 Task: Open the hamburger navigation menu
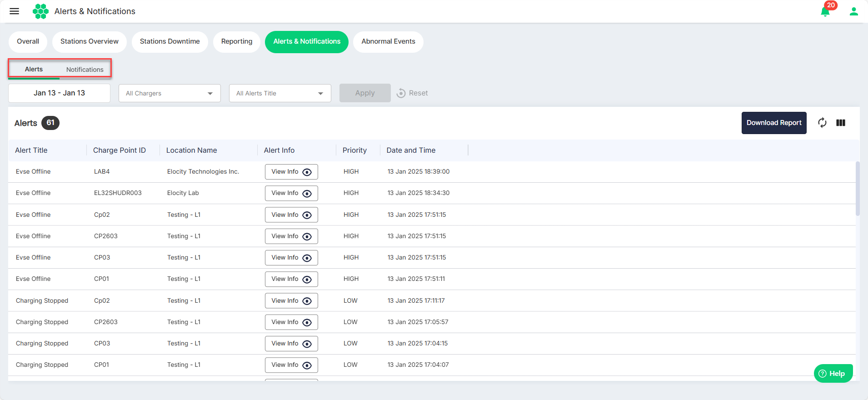[15, 11]
